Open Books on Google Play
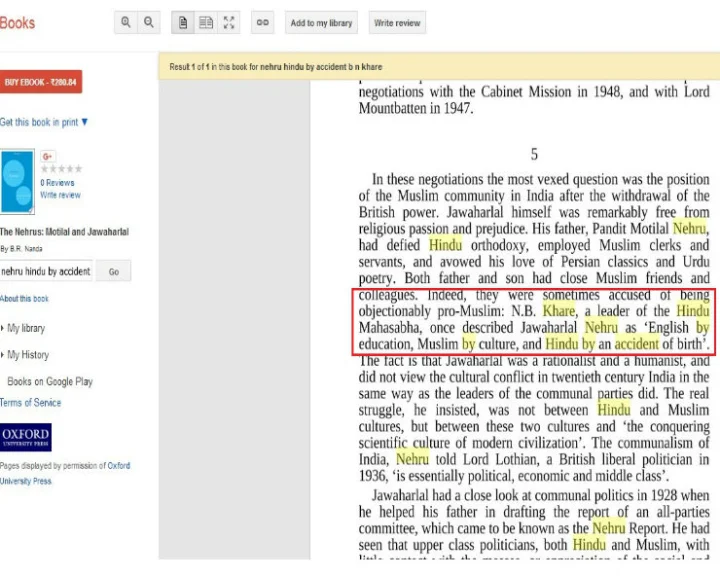Viewport: 720px width, 576px height. pyautogui.click(x=50, y=381)
